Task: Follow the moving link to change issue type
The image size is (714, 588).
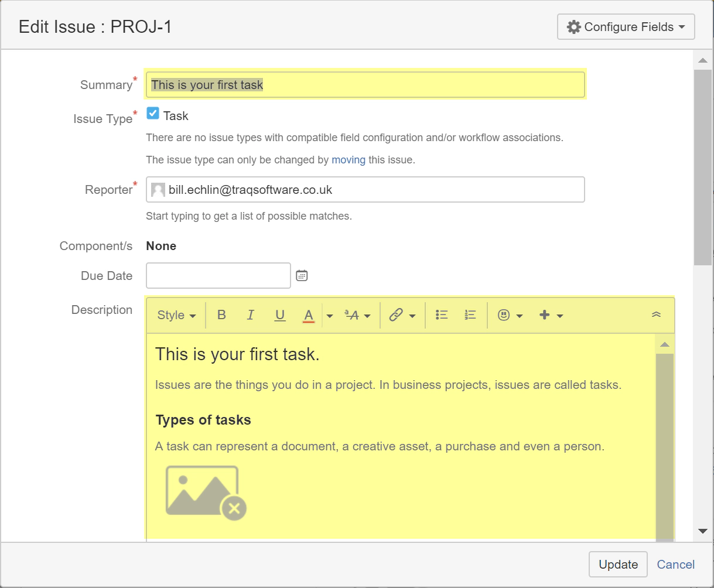Action: tap(349, 159)
